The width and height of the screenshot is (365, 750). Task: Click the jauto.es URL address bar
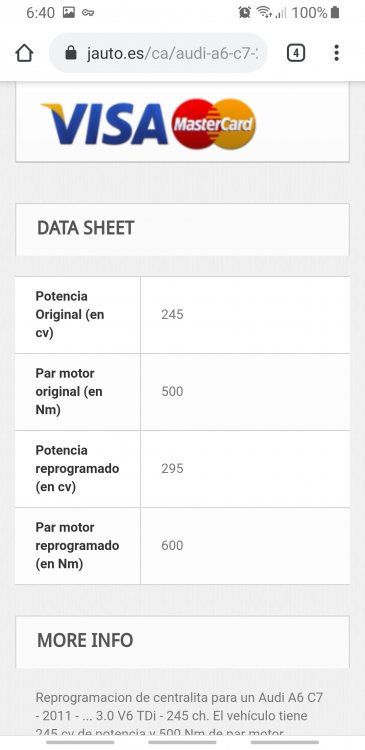click(158, 53)
